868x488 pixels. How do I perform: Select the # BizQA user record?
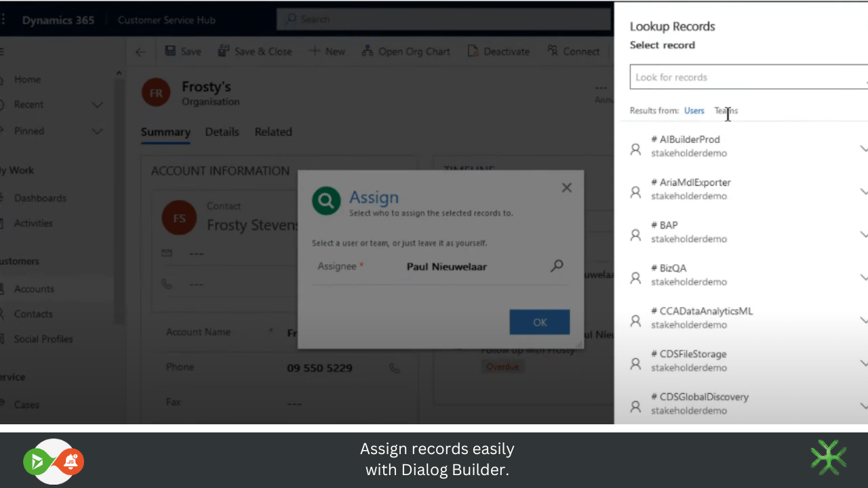tap(741, 274)
